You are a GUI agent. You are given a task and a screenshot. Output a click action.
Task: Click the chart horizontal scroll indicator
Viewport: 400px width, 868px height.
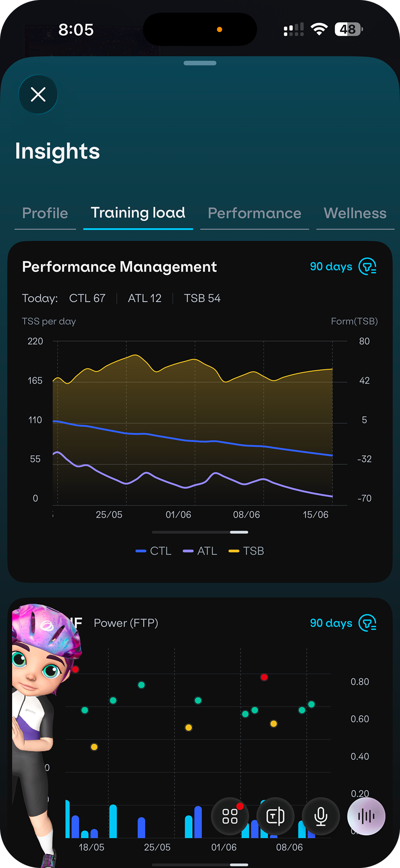click(x=200, y=532)
